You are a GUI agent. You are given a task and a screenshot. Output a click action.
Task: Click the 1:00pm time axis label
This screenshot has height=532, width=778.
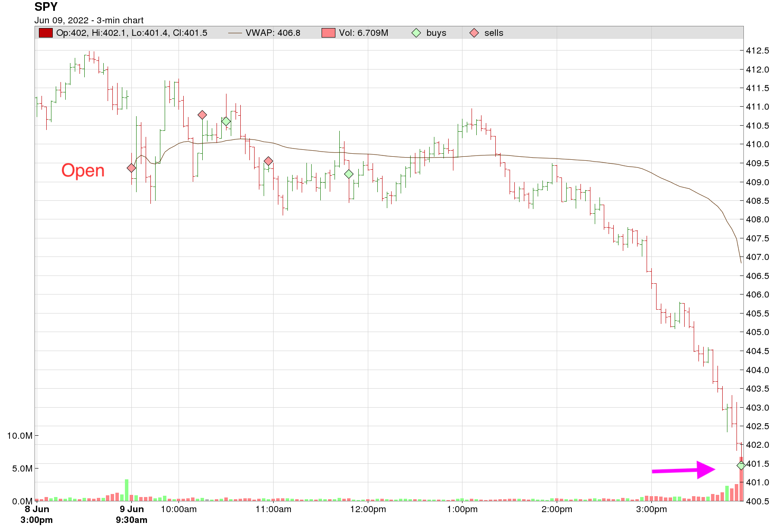coord(462,510)
